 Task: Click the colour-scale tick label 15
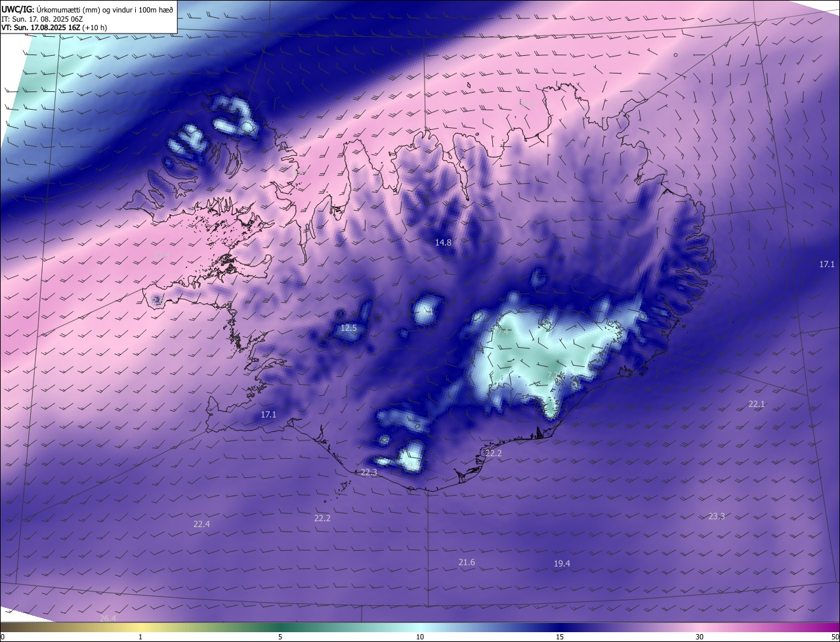560,637
